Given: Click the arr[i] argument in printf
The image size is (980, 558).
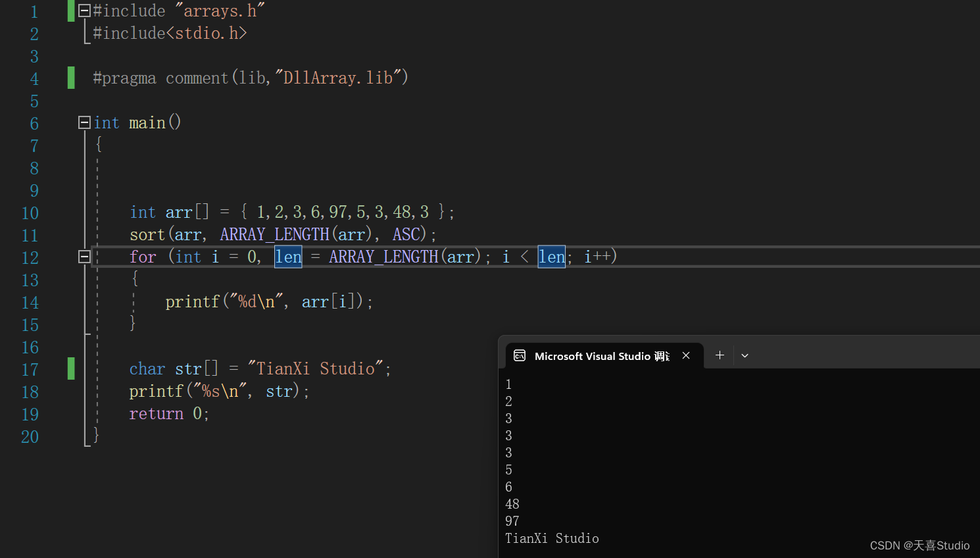Looking at the screenshot, I should click(329, 301).
